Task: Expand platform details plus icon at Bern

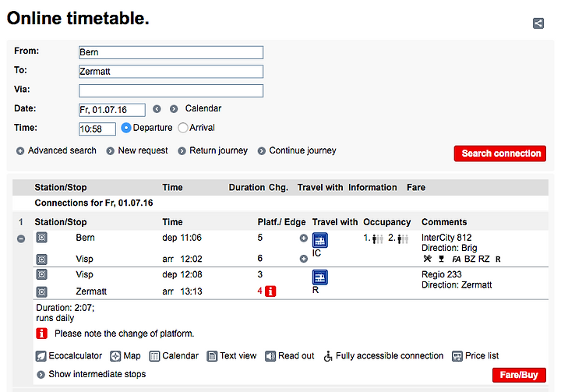Action: click(x=303, y=238)
